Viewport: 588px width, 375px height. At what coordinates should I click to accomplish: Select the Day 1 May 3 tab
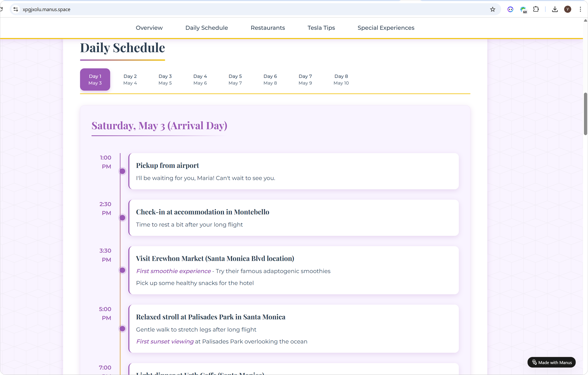point(95,79)
